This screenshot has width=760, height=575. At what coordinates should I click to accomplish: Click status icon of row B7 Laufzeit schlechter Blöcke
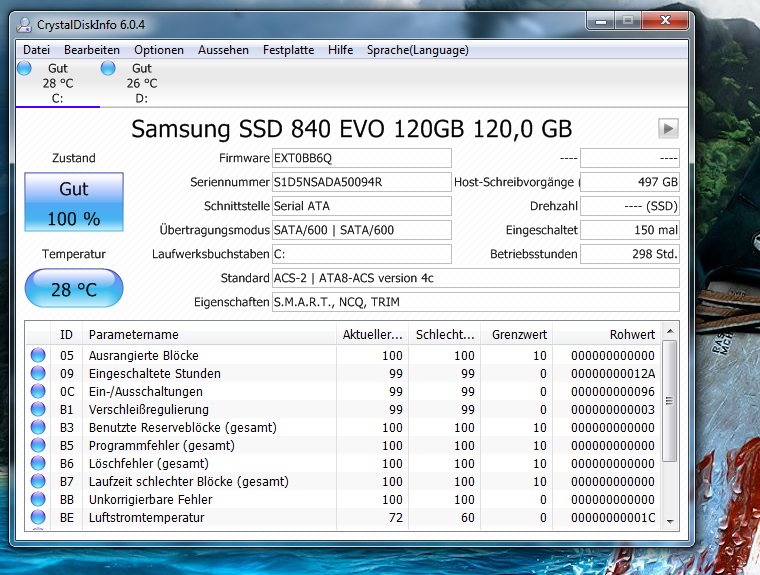point(38,481)
